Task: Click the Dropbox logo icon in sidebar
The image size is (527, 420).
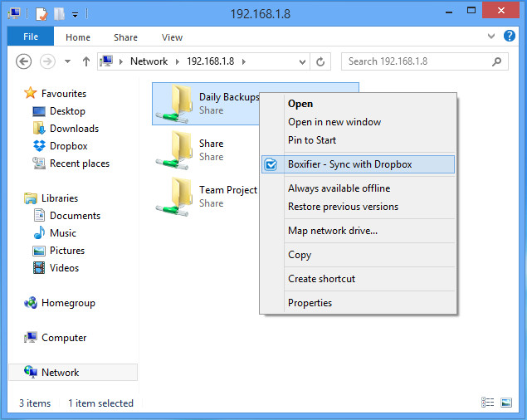Action: point(39,146)
